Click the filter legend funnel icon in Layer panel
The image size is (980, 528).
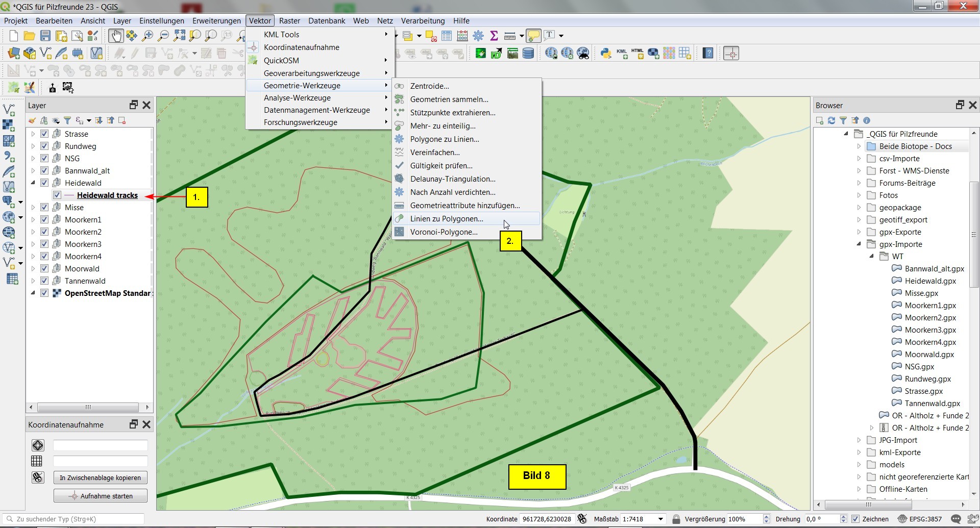tap(67, 121)
